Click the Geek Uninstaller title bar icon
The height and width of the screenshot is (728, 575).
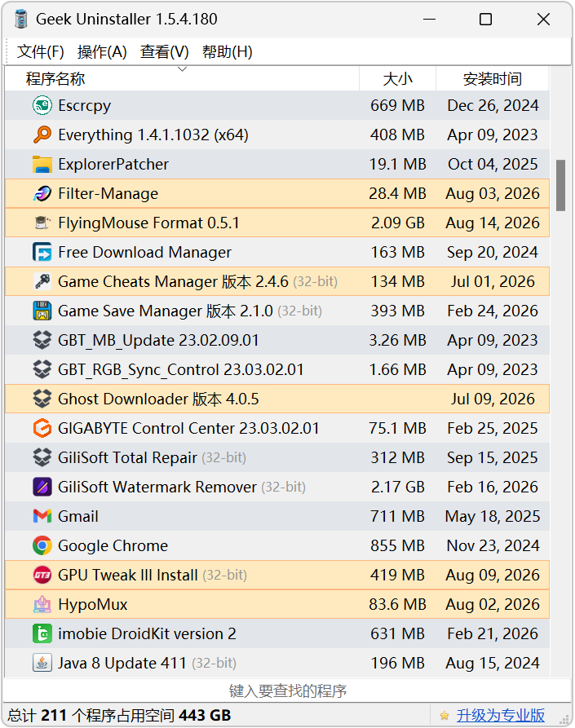21,19
